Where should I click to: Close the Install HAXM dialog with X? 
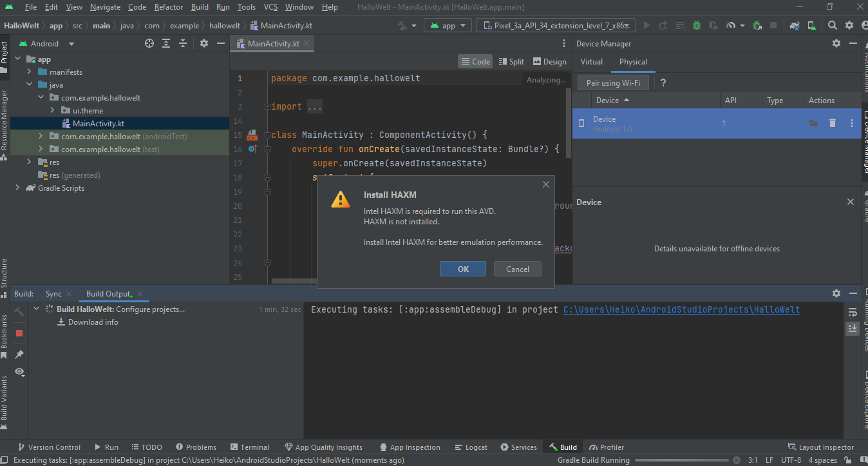pyautogui.click(x=546, y=184)
